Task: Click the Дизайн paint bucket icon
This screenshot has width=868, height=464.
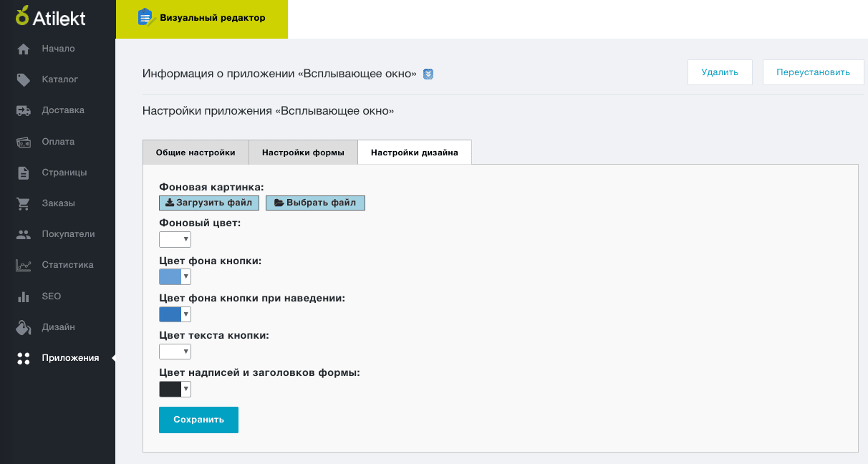Action: (24, 327)
